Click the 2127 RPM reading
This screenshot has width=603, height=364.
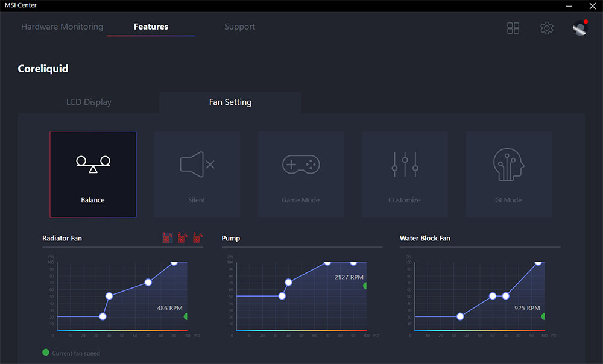(x=349, y=277)
